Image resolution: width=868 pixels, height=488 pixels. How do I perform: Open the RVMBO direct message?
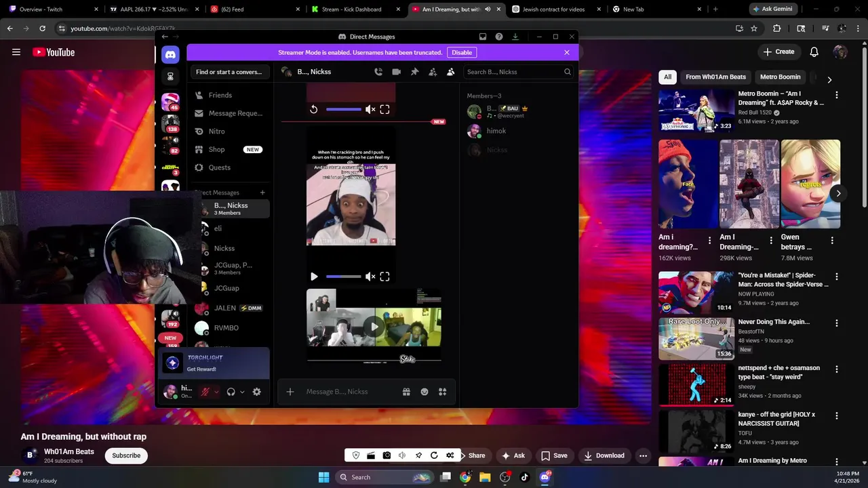click(230, 328)
